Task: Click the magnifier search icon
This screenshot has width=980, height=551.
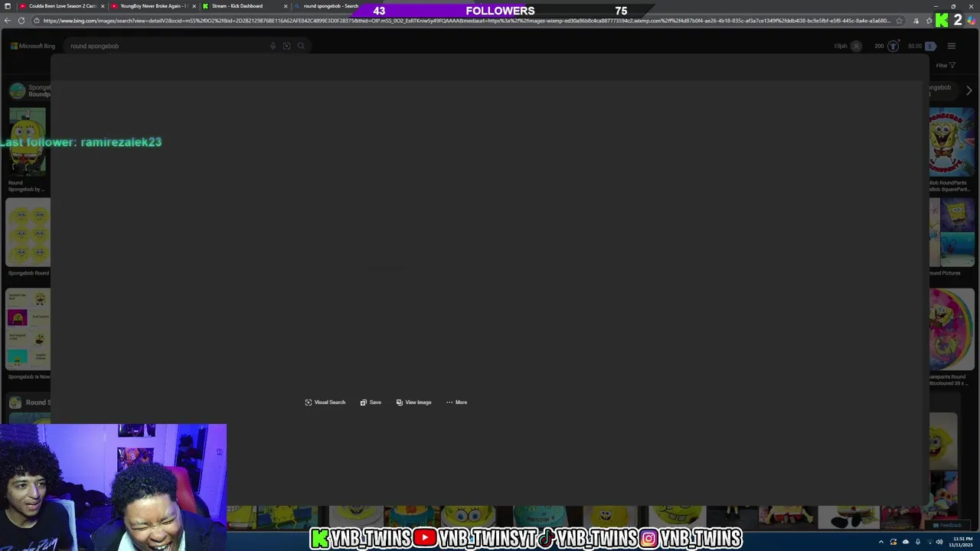Action: click(x=301, y=46)
